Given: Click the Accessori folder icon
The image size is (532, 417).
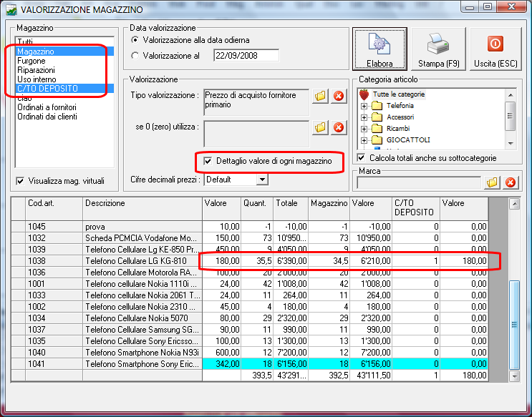Looking at the screenshot, I should 377,117.
